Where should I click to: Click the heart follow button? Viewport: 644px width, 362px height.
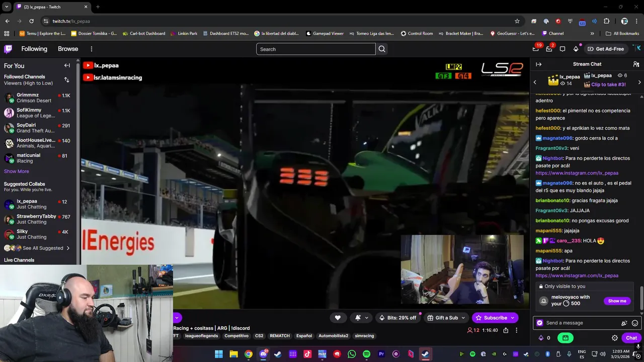[x=338, y=318]
